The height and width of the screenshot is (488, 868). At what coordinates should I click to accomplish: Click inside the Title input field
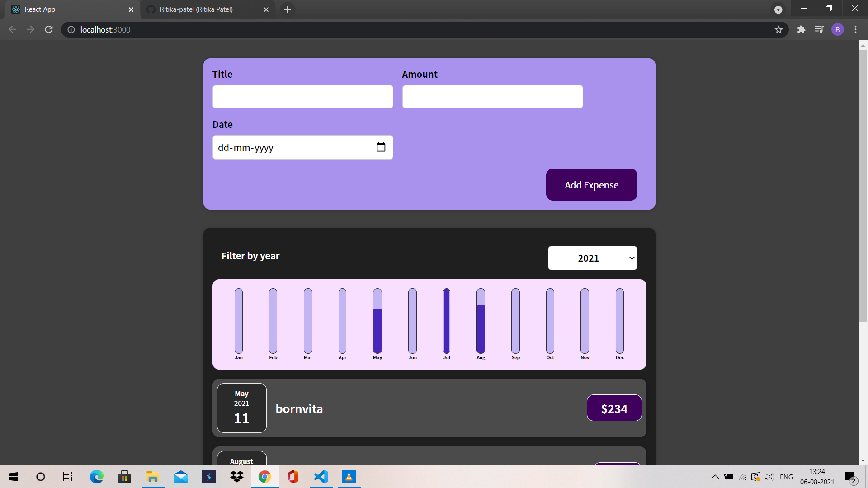pyautogui.click(x=302, y=97)
